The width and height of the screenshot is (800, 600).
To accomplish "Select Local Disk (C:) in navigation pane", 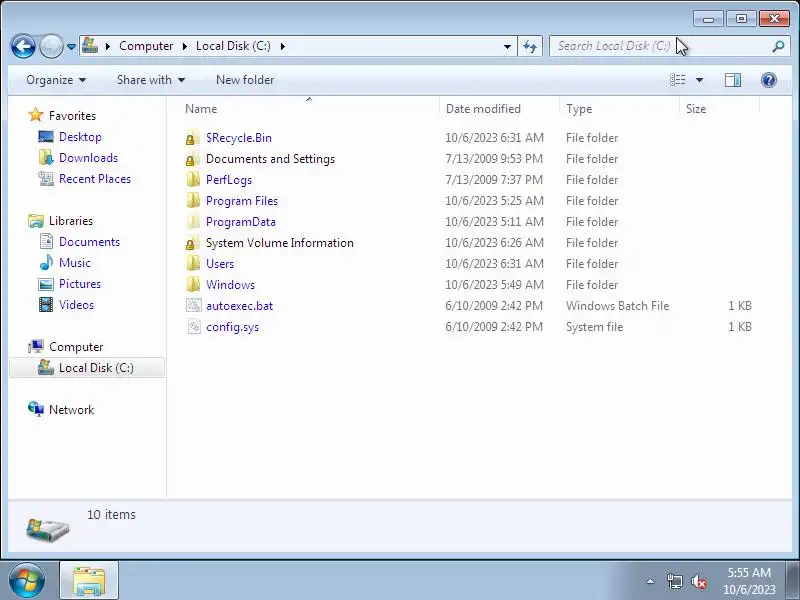I will click(87, 368).
